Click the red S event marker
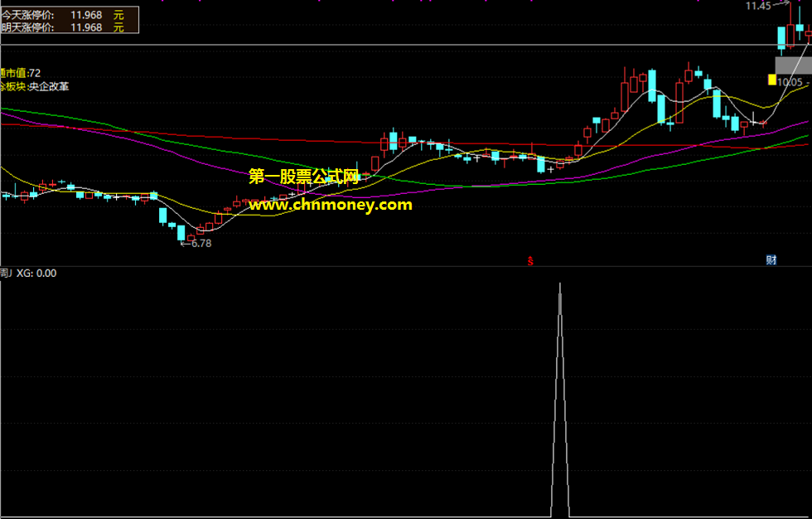 (530, 261)
